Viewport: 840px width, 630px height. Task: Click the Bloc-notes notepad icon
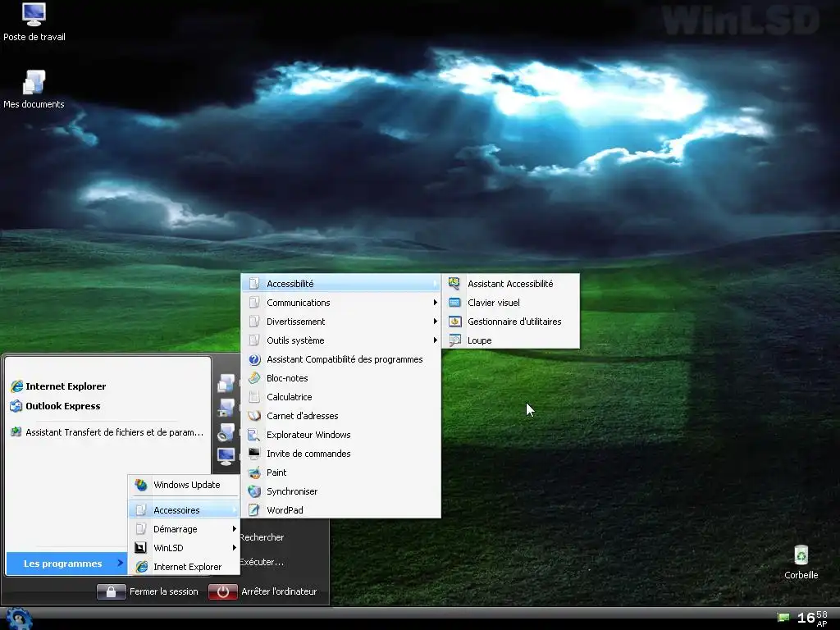point(254,378)
